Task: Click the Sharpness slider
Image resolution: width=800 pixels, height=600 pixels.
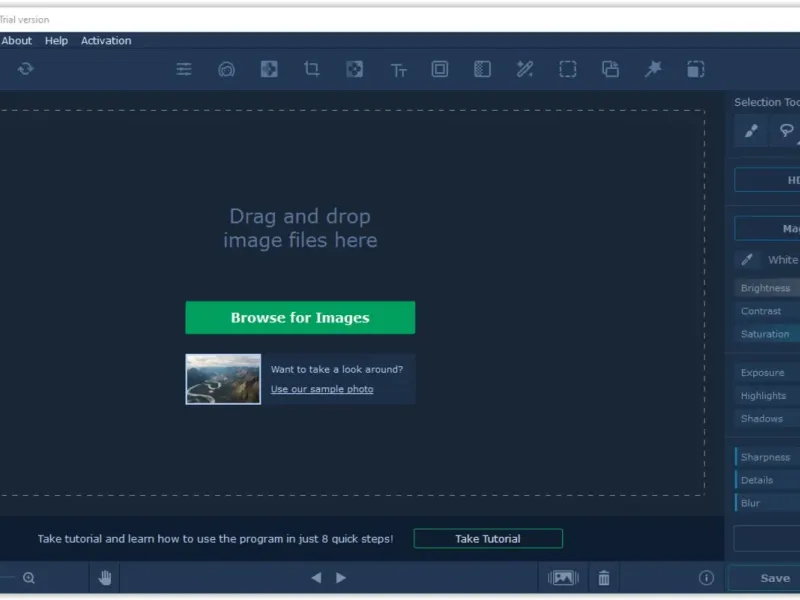Action: (x=767, y=457)
